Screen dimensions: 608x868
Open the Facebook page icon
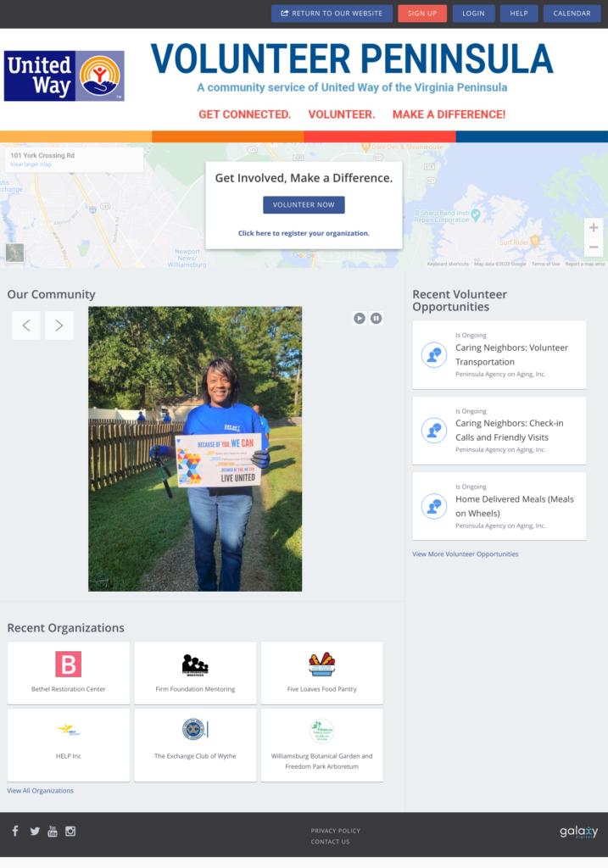pyautogui.click(x=15, y=831)
